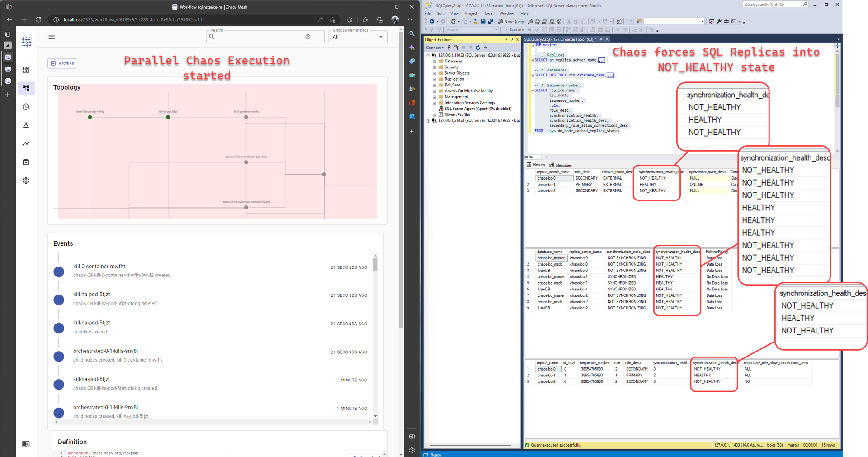Go back in the Edge browser
868x457 pixels.
(x=9, y=20)
